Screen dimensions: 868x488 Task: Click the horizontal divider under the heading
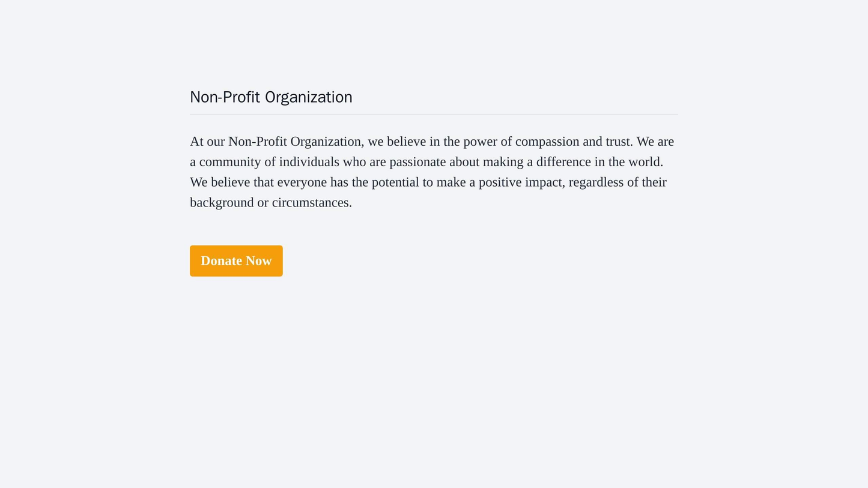[434, 114]
